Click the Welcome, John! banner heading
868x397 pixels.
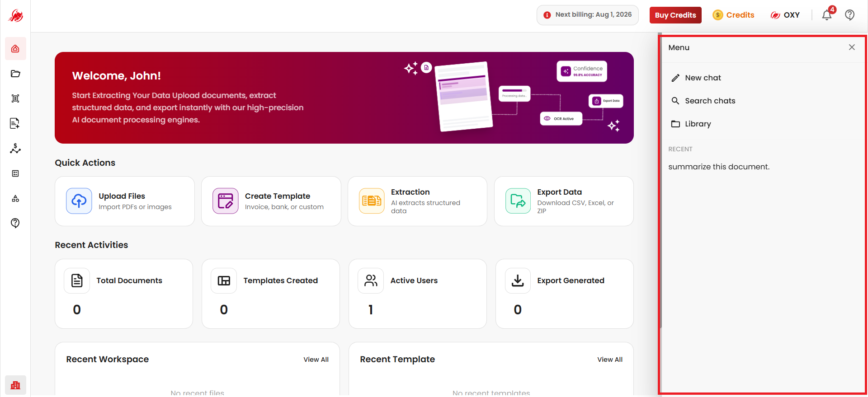117,76
